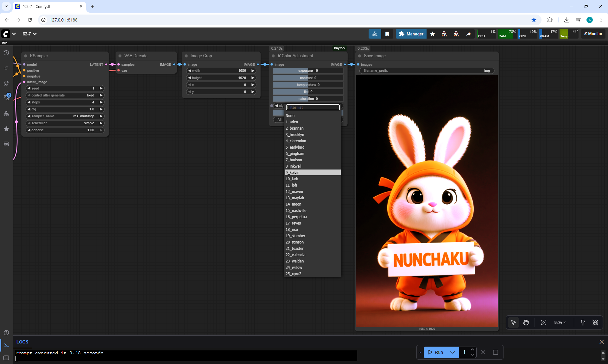The height and width of the screenshot is (364, 608).
Task: Toggle the logs terminal panel icon
Action: click(6, 345)
